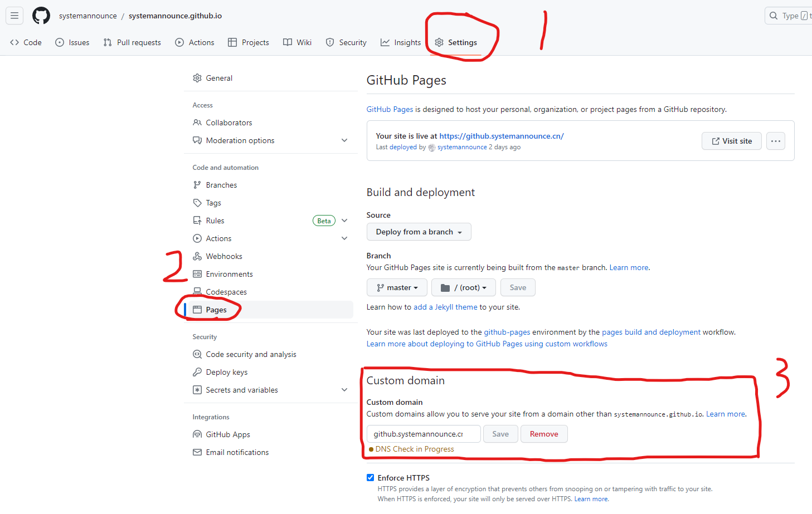Open the master branch selector
Screen dimensions: 812x514
[397, 287]
